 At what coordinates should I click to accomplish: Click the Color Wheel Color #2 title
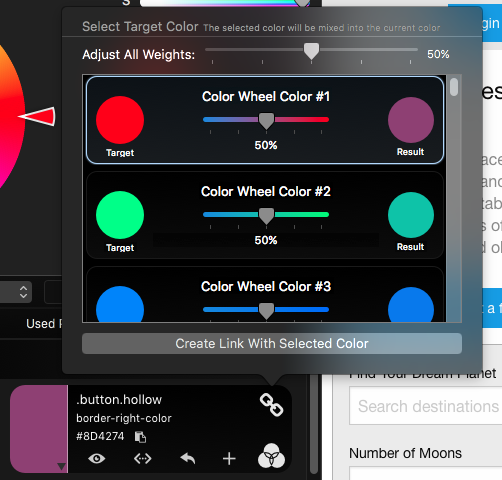pos(266,192)
